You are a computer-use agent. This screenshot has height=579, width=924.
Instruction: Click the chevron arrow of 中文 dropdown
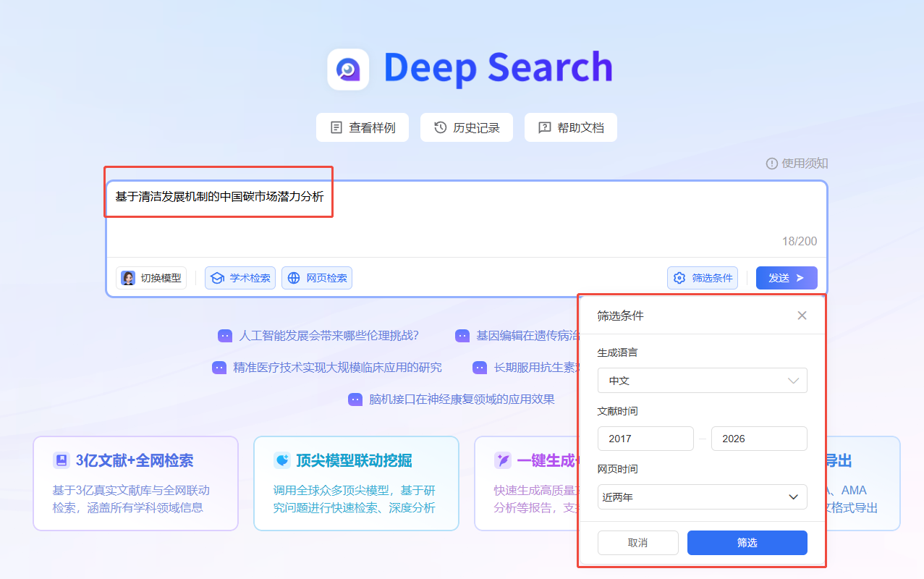click(794, 381)
